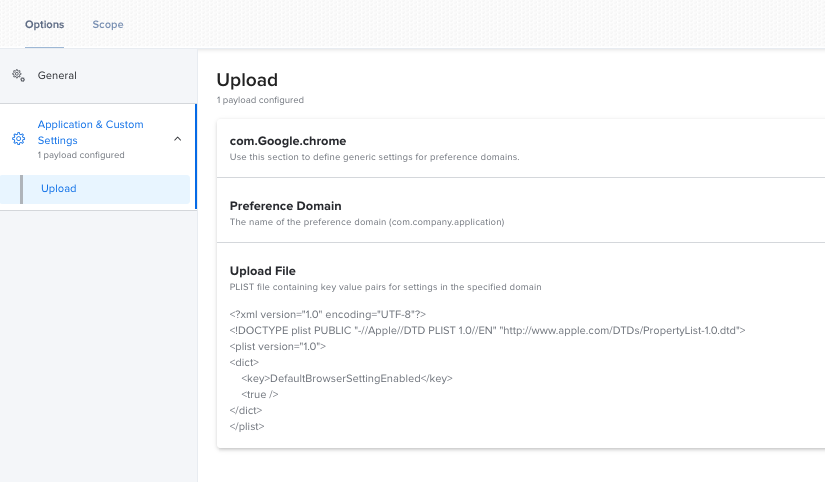Switch to the Options tab
825x482 pixels.
tap(45, 25)
